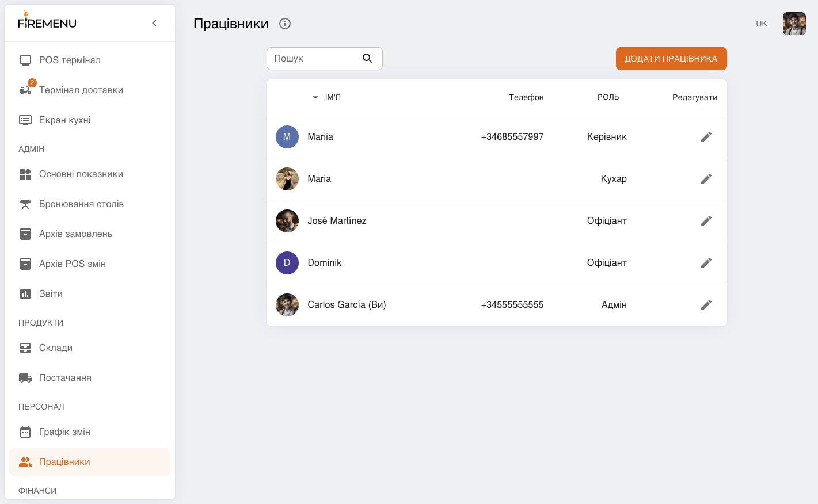
Task: Click the Постачання truck icon
Action: click(25, 378)
